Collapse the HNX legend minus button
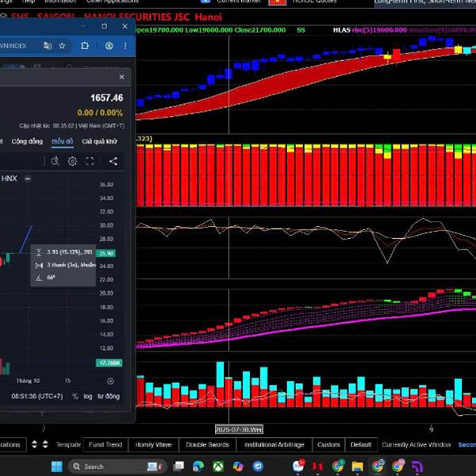The width and height of the screenshot is (476, 476). 28,178
